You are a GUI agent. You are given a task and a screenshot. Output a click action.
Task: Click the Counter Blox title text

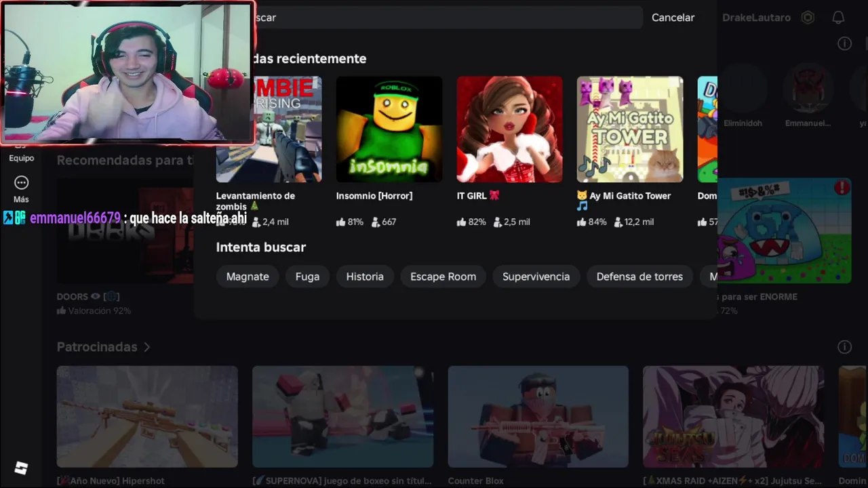[476, 481]
